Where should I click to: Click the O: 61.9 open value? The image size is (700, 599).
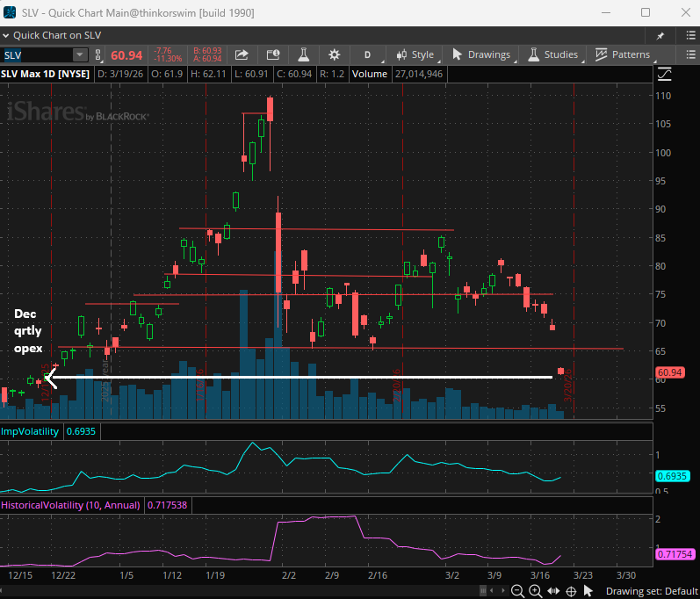[167, 74]
